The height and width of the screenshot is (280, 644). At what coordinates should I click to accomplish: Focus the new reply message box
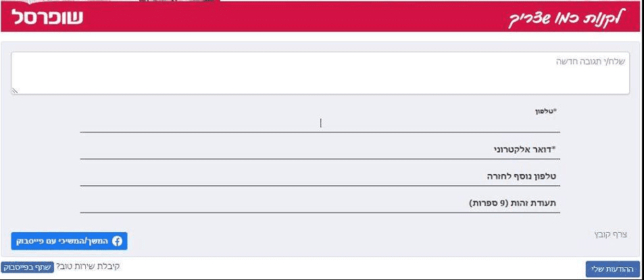coord(320,74)
